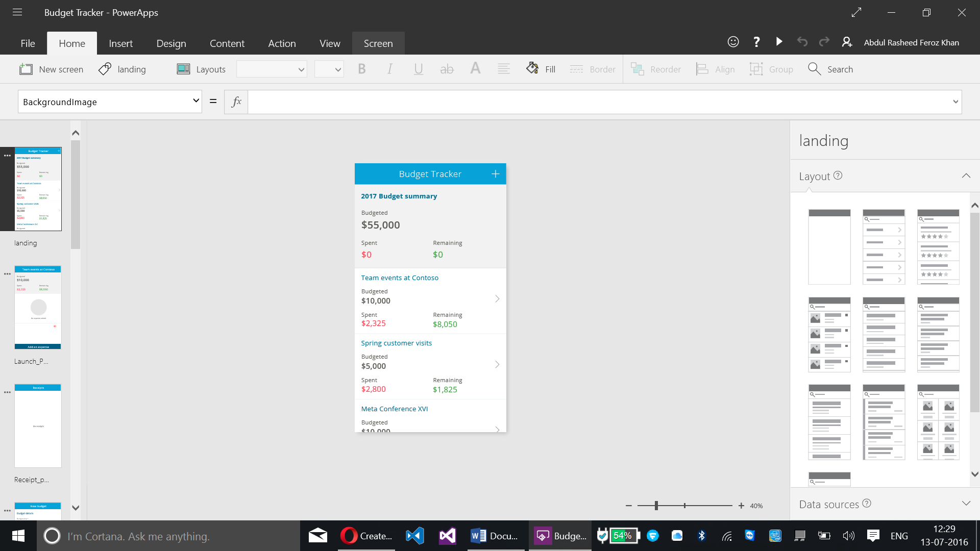Click the zoom out minus button
This screenshot has width=980, height=551.
629,506
